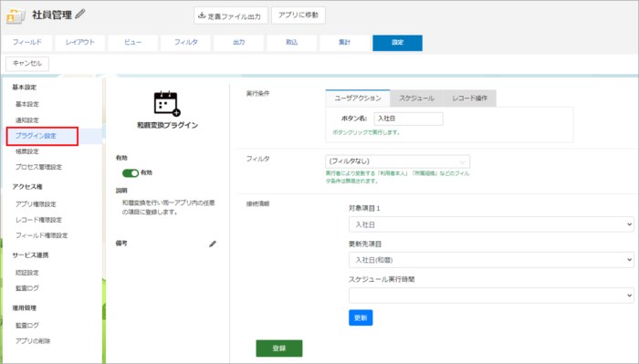Open 認証設定 in the sidebar
The image size is (639, 364).
coord(27,273)
